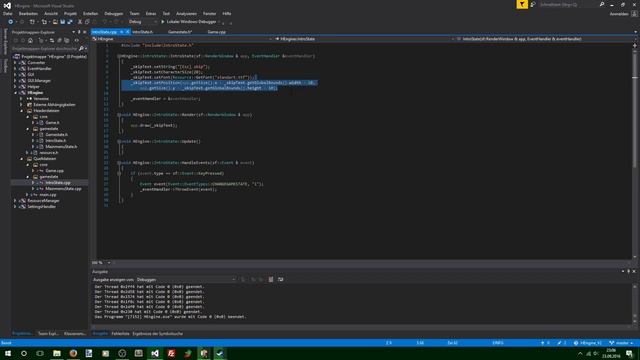Click the open file folder toolbar icon

pos(55,22)
